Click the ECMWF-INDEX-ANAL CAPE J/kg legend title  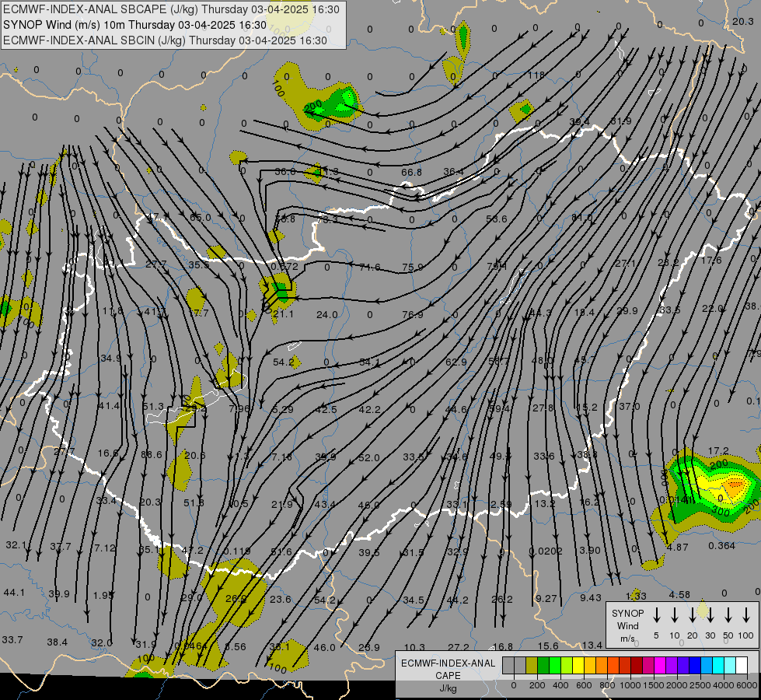click(x=448, y=675)
